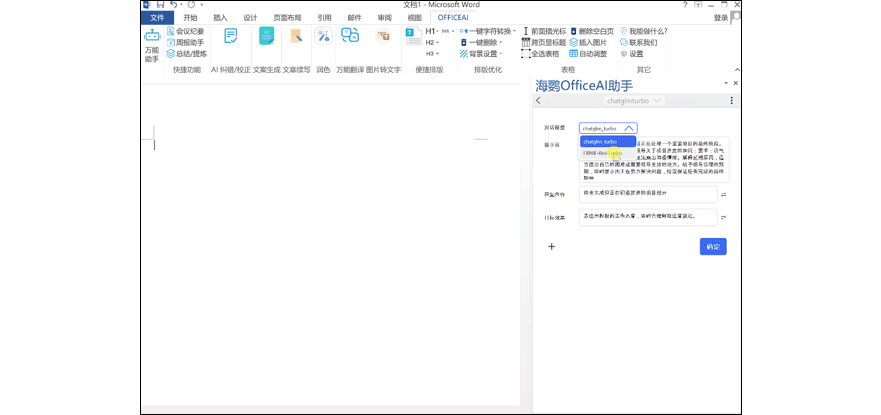The width and height of the screenshot is (881, 415).
Task: Open the 万能翻译 translation tool
Action: click(x=350, y=37)
